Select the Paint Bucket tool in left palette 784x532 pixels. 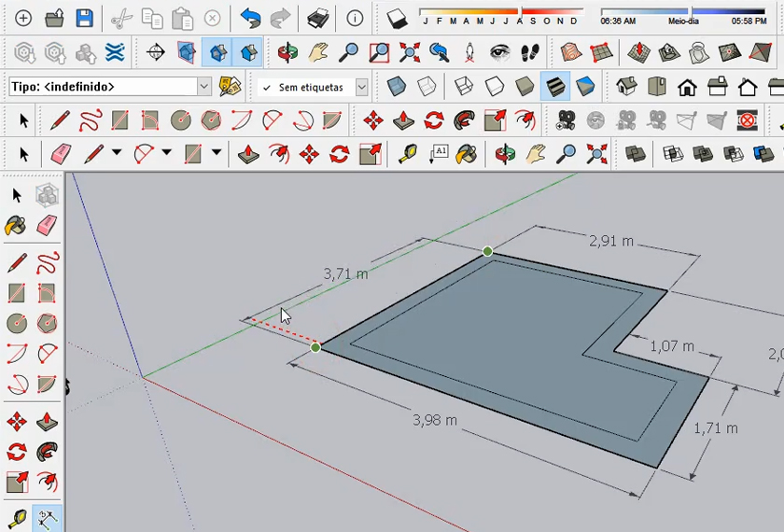(16, 226)
